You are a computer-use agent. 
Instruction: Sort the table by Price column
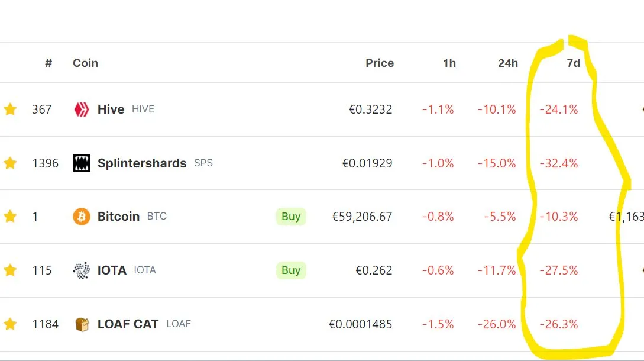pos(380,63)
